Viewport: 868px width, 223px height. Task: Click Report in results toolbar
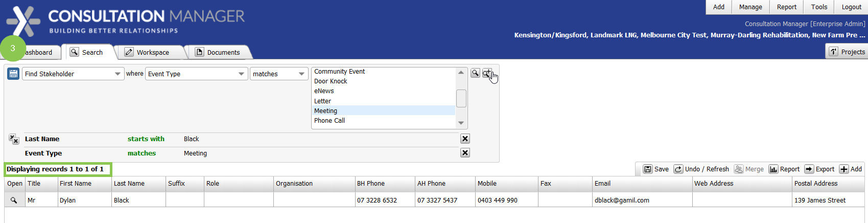(784, 169)
